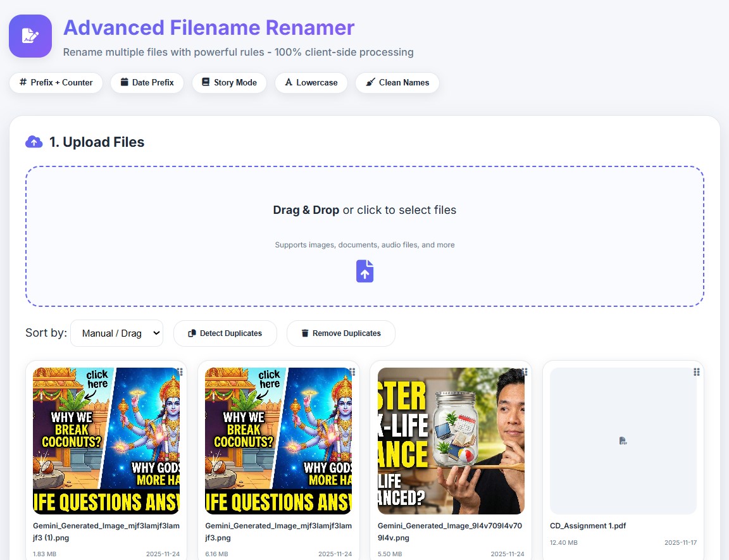Grab the drag handle on CD_Assignment 1.pdf card
The image size is (729, 560).
click(696, 372)
